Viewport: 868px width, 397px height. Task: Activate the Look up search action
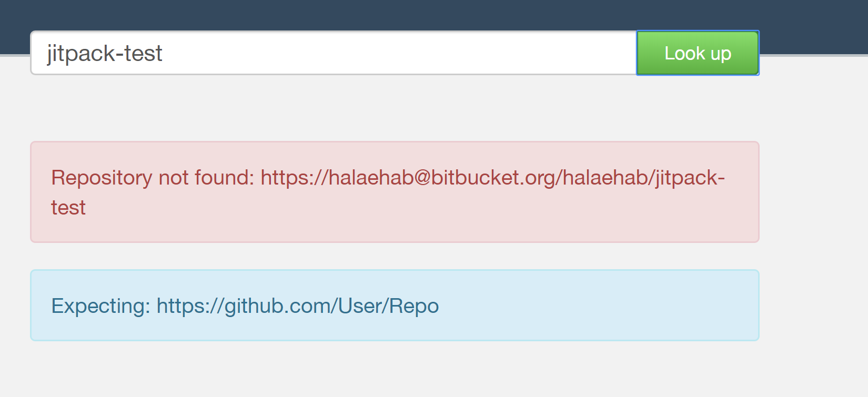[x=697, y=53]
